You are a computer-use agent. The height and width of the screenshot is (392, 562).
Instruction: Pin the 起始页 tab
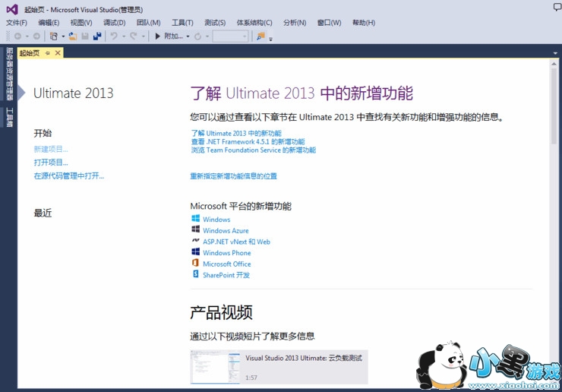[48, 53]
